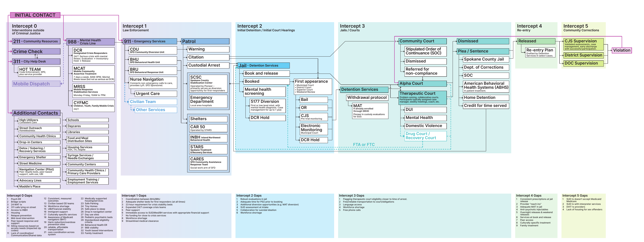644x242 pixels.
Task: Click the Patrol header box
Action: tap(205, 41)
